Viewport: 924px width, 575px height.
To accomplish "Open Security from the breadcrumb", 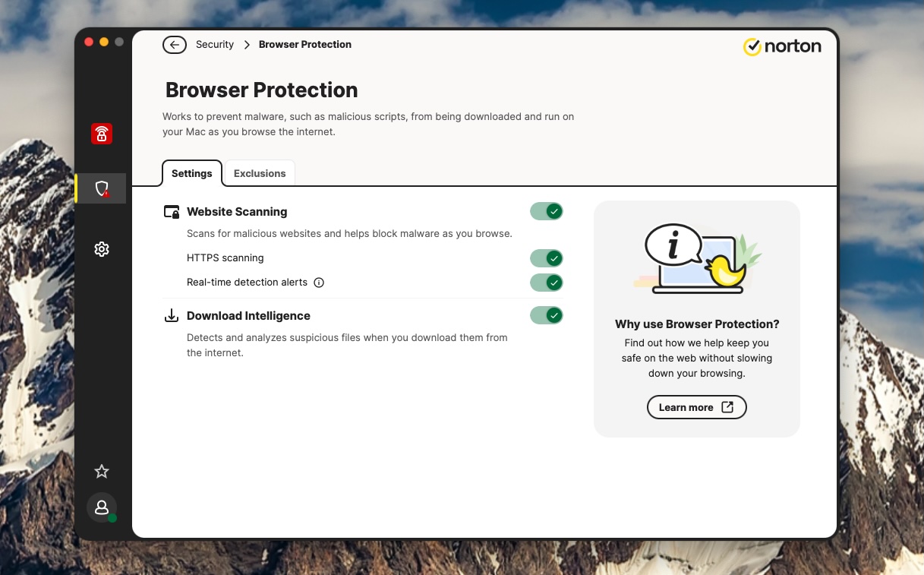I will pos(215,44).
